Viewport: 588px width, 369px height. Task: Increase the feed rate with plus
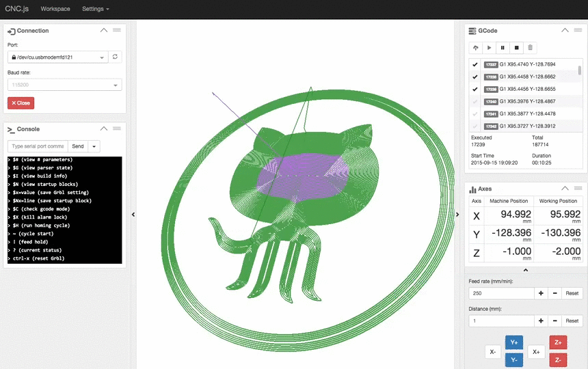point(541,293)
